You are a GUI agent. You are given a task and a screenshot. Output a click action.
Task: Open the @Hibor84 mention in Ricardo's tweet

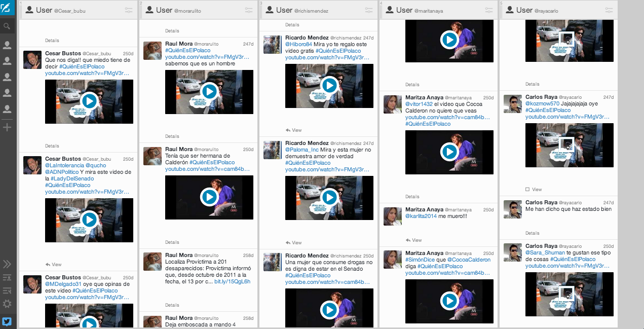click(x=299, y=45)
